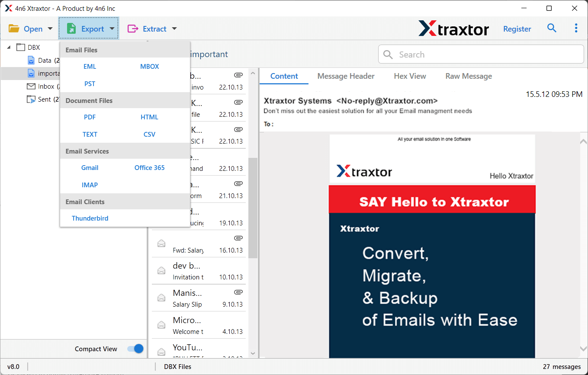Click inside the Search input field

coord(481,54)
